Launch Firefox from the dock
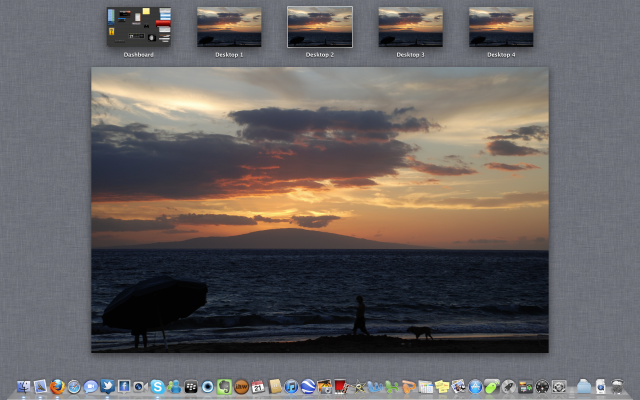 click(56, 386)
